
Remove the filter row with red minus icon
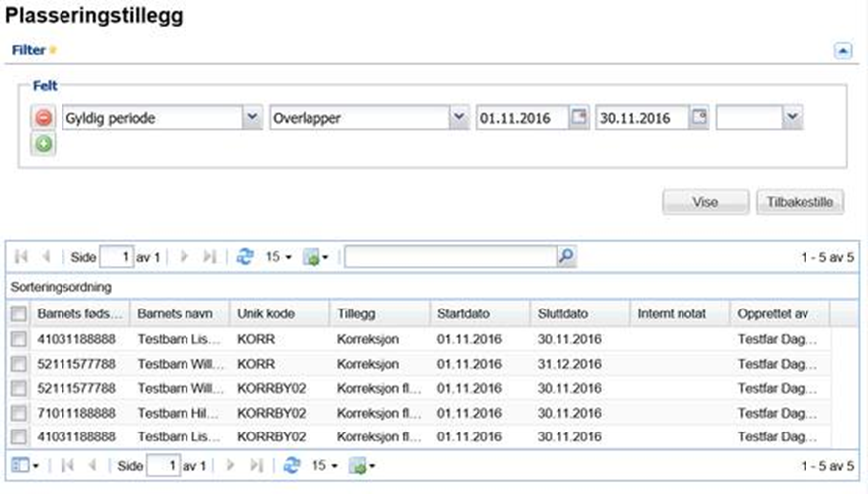tap(45, 119)
